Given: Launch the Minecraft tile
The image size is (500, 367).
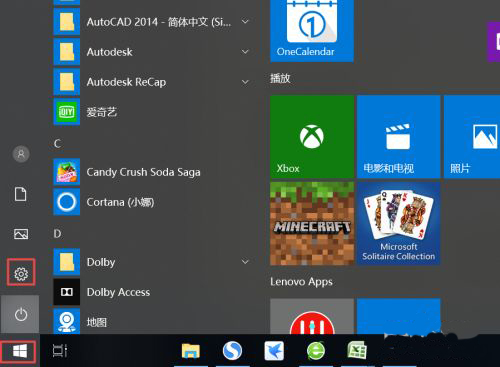Looking at the screenshot, I should 312,223.
